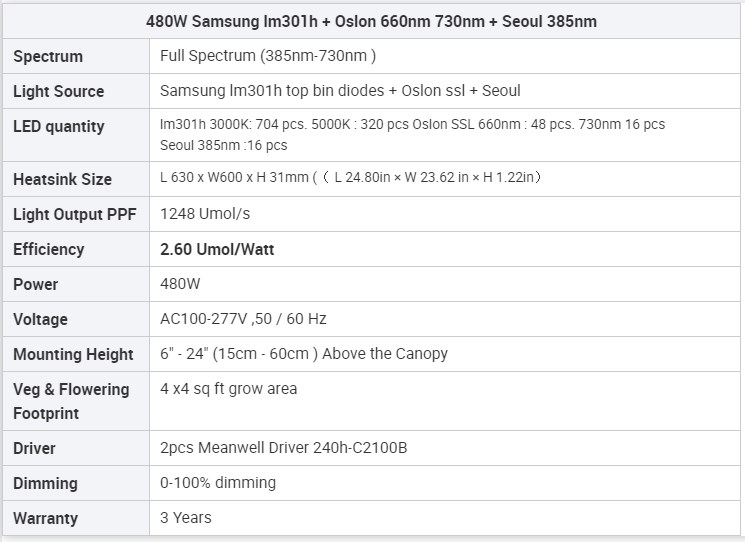The width and height of the screenshot is (745, 542).
Task: Click the 4 x4 sq ft grow area text
Action: (x=229, y=389)
